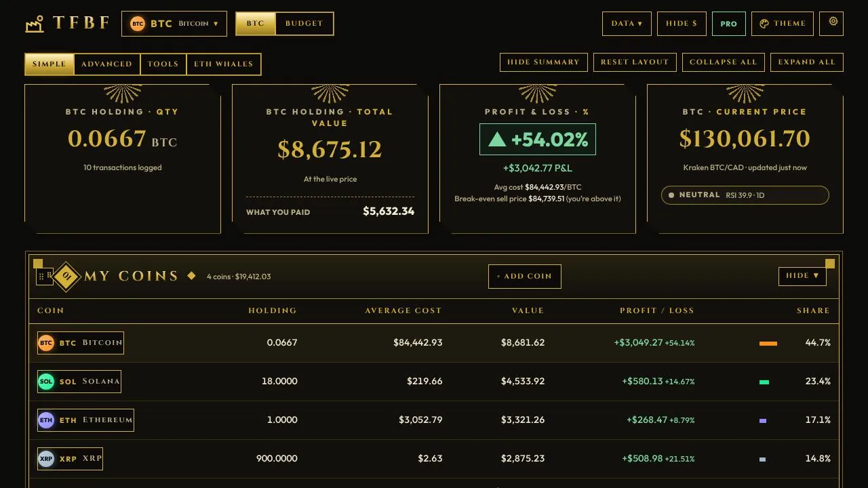Screen dimensions: 868x488
Task: Click the TFBF crown logo icon
Action: [35, 24]
